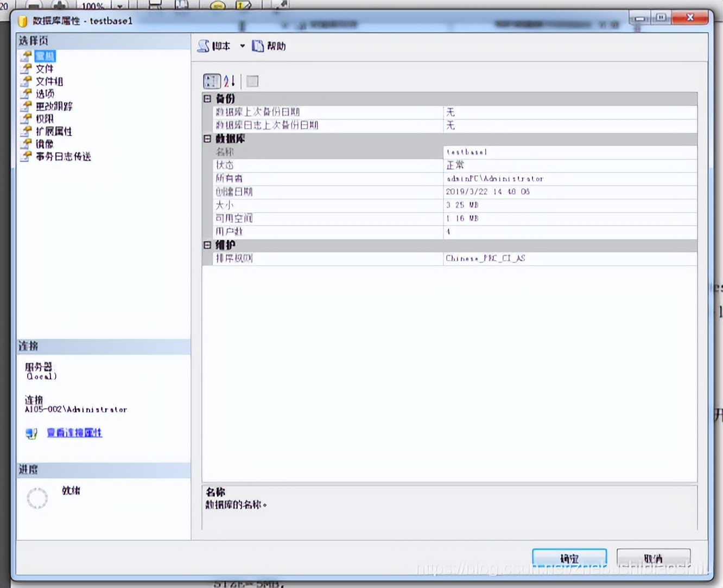Select the 排序规则 property value

click(x=569, y=259)
